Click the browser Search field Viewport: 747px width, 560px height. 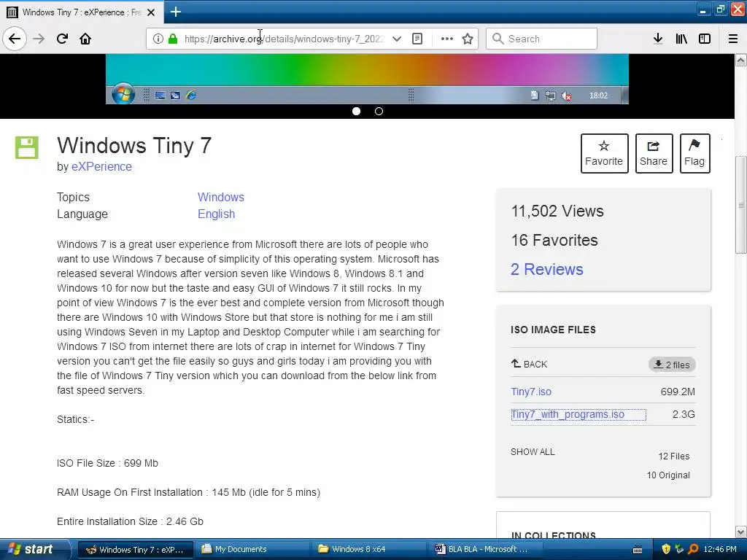tap(541, 39)
